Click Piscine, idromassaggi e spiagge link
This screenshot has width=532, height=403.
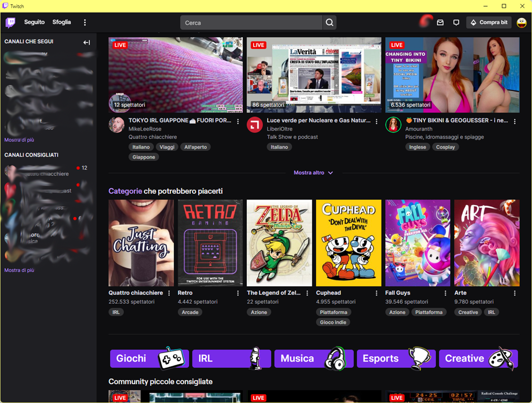click(444, 137)
